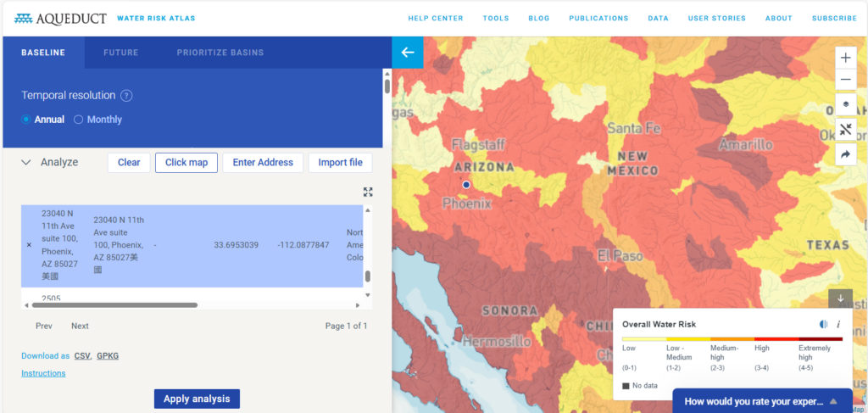The width and height of the screenshot is (868, 413).
Task: Collapse the legend with down arrow
Action: [x=840, y=298]
